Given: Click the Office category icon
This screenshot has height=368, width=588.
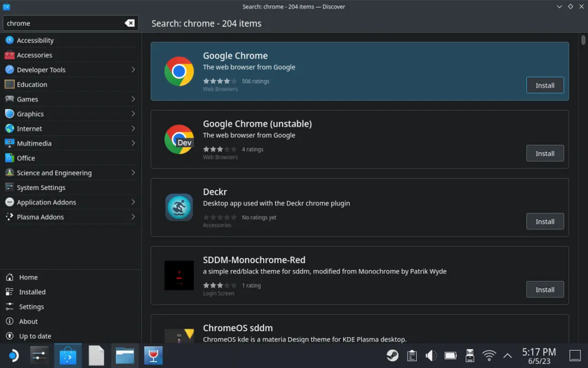Looking at the screenshot, I should point(9,158).
